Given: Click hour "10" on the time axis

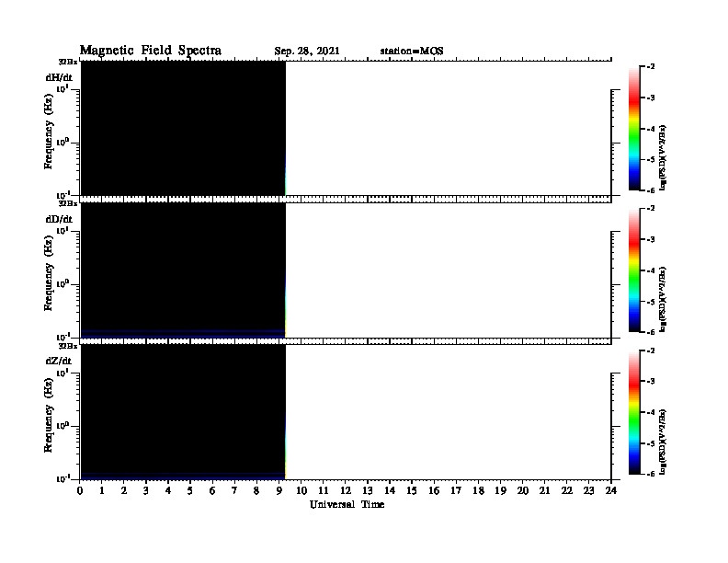Looking at the screenshot, I should [x=301, y=490].
